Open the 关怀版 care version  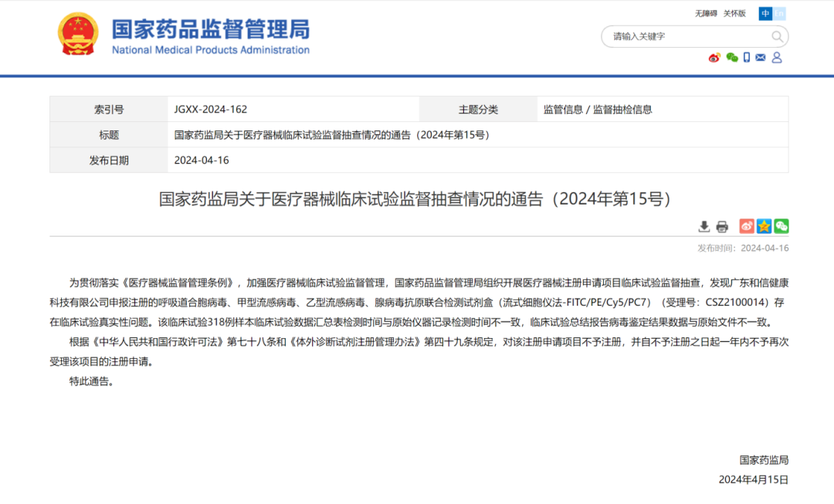(735, 13)
